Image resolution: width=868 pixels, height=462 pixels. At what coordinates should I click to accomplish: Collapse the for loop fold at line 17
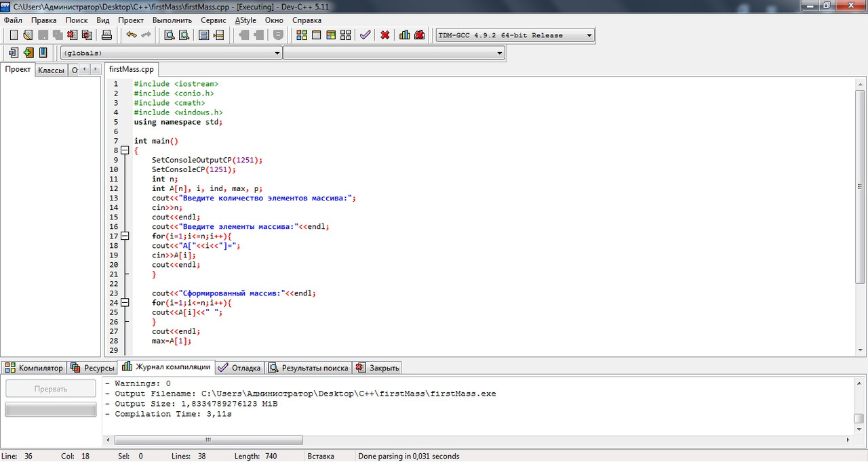pyautogui.click(x=125, y=236)
